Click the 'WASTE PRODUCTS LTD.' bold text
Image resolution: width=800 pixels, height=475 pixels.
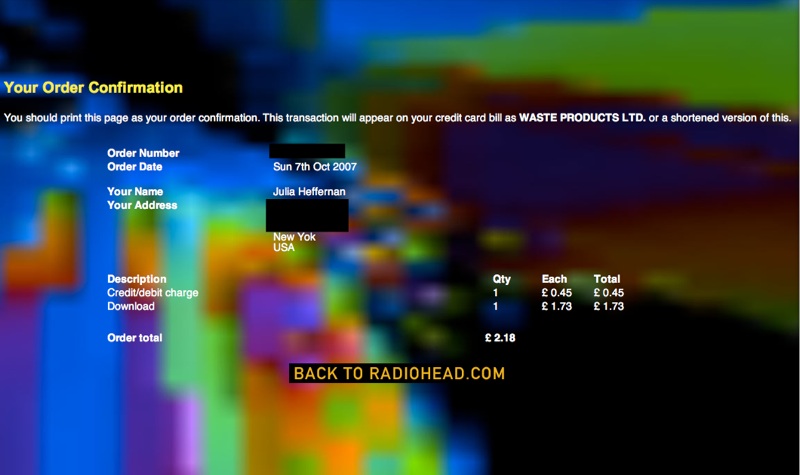coord(582,117)
